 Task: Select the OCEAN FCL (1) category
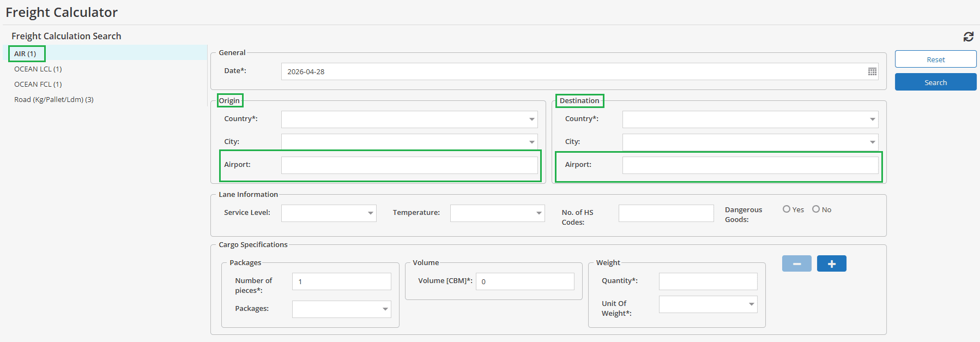click(105, 84)
